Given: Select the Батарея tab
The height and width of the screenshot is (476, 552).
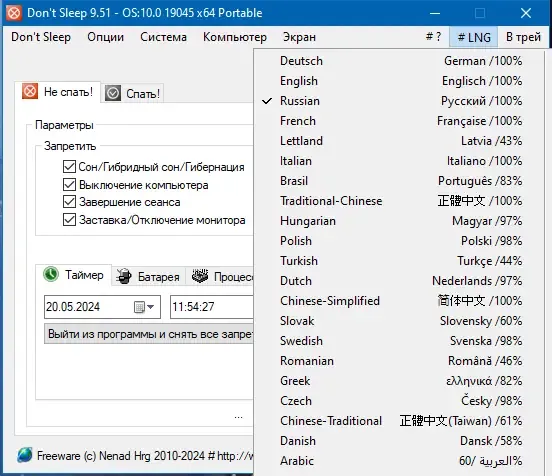Looking at the screenshot, I should coord(149,277).
